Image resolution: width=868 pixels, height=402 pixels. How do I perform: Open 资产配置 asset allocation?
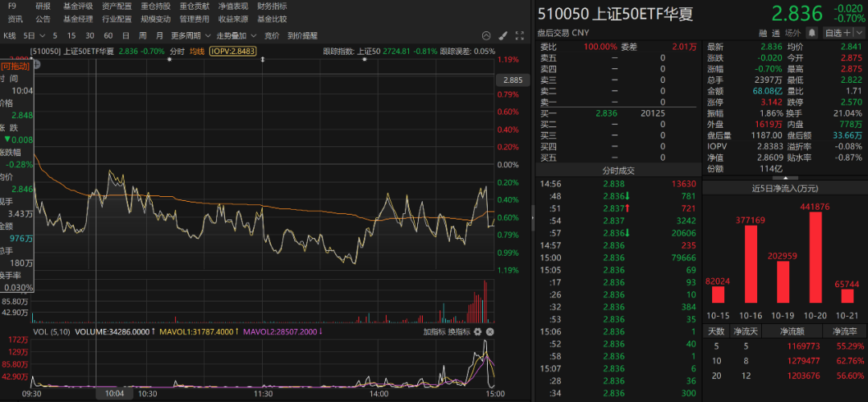pos(117,6)
